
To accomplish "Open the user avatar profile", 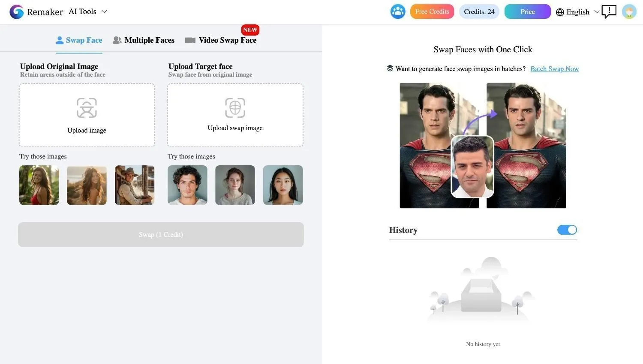I will [x=629, y=12].
